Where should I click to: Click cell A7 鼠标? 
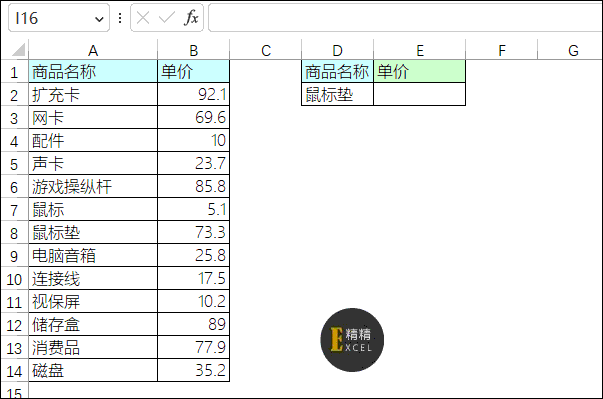click(x=93, y=210)
